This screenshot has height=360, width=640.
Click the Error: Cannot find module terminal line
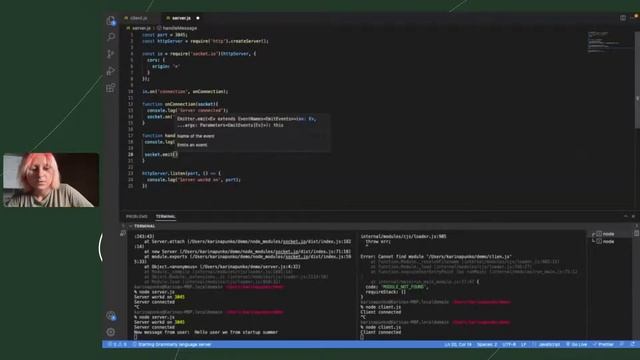pyautogui.click(x=436, y=257)
